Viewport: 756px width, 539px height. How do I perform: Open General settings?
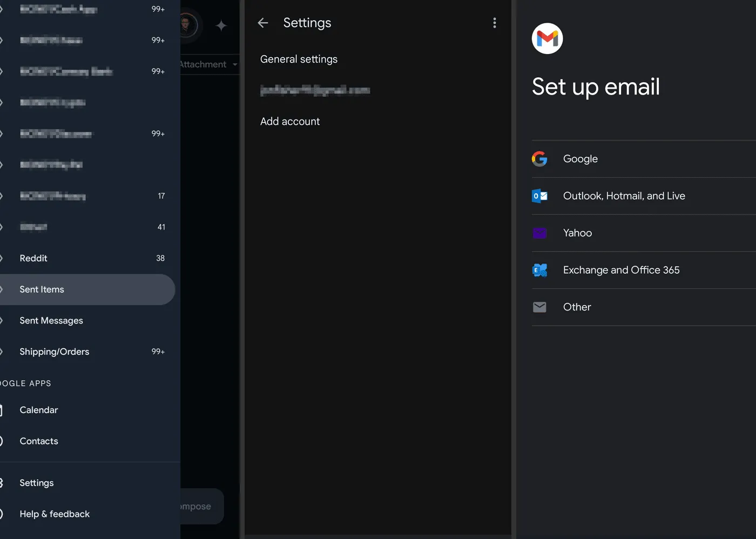(299, 59)
